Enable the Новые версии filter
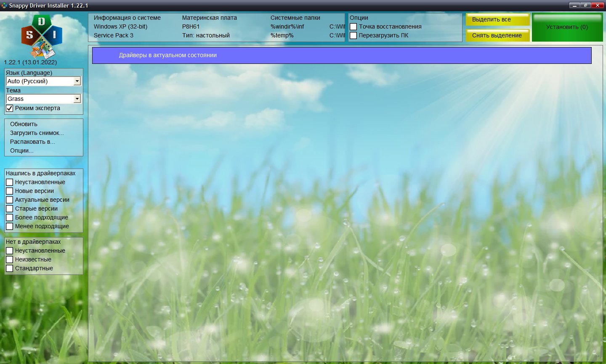Viewport: 606px width, 364px height. [10, 191]
